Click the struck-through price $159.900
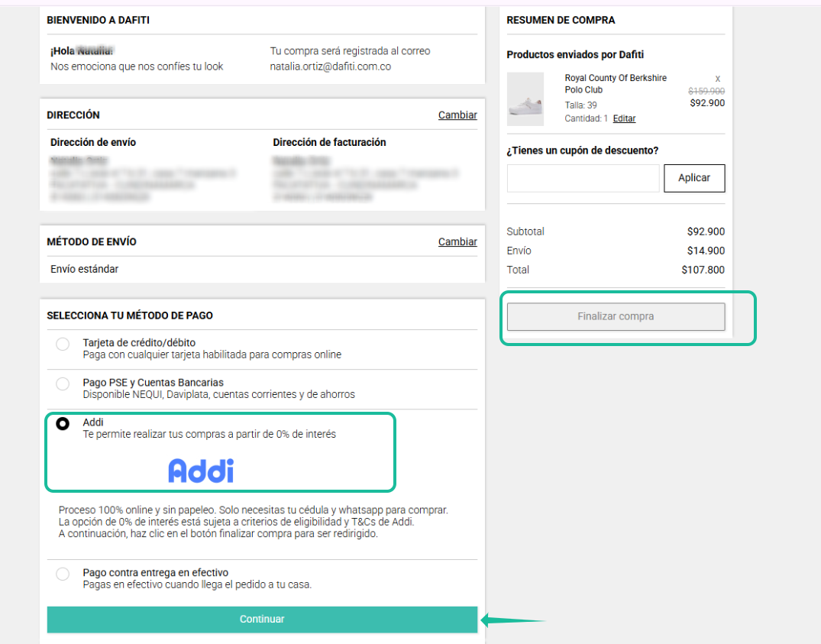The width and height of the screenshot is (821, 644). pos(706,91)
